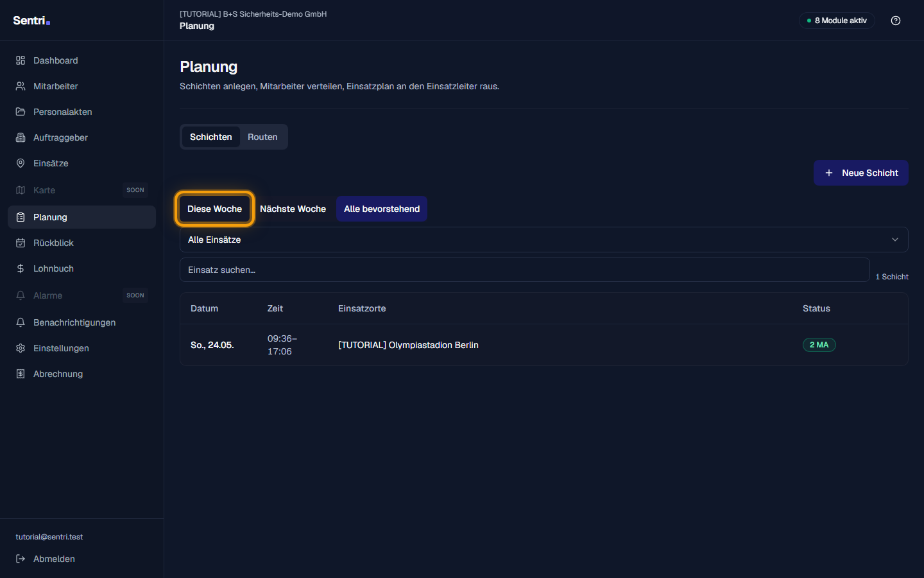Select the Einsätze map pin icon
This screenshot has height=578, width=924.
click(21, 163)
